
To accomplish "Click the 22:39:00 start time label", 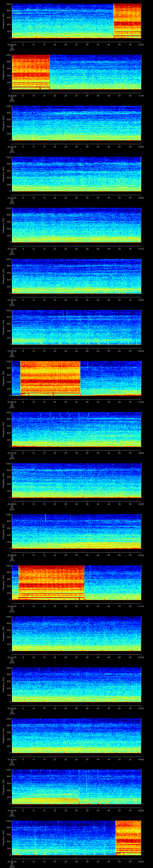I will pyautogui.click(x=12, y=555).
